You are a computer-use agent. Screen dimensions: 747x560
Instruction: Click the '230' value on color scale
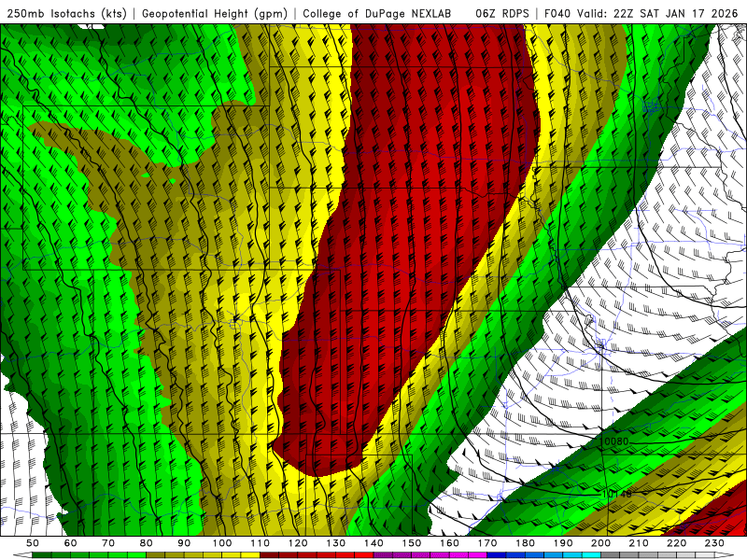click(714, 543)
